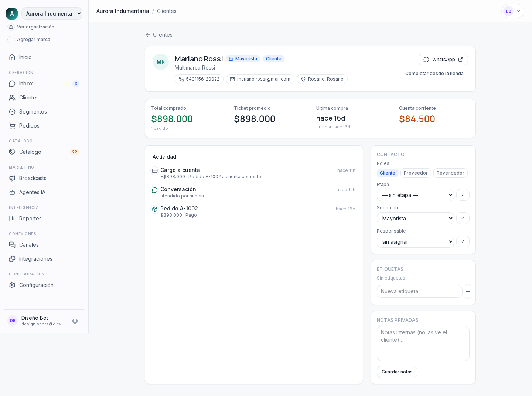Click the Diseño Bot DB avatar in sidebar
Screen dimensions: 532x396
(13, 321)
